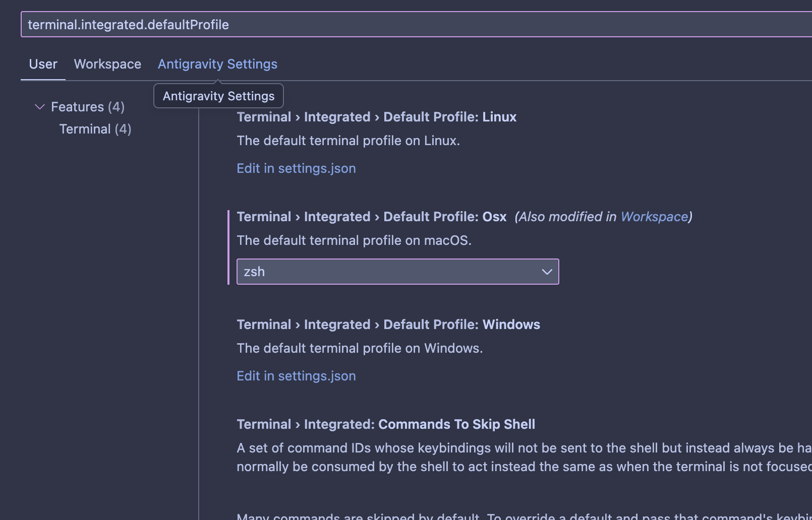
Task: Click the chevron on the zsh selector
Action: click(547, 272)
